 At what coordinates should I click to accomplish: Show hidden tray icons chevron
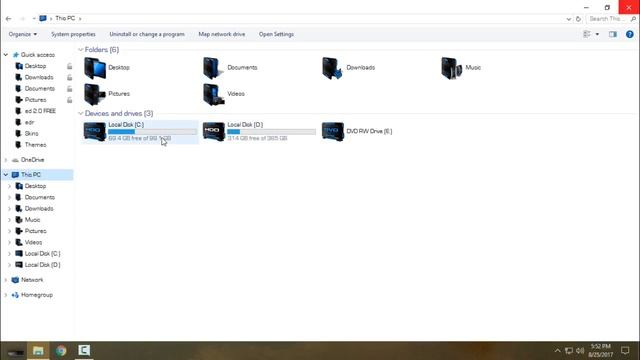click(x=557, y=351)
